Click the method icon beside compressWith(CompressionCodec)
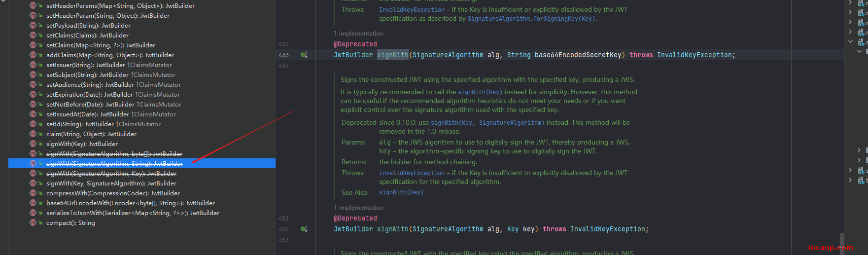868x255 pixels. pos(33,193)
